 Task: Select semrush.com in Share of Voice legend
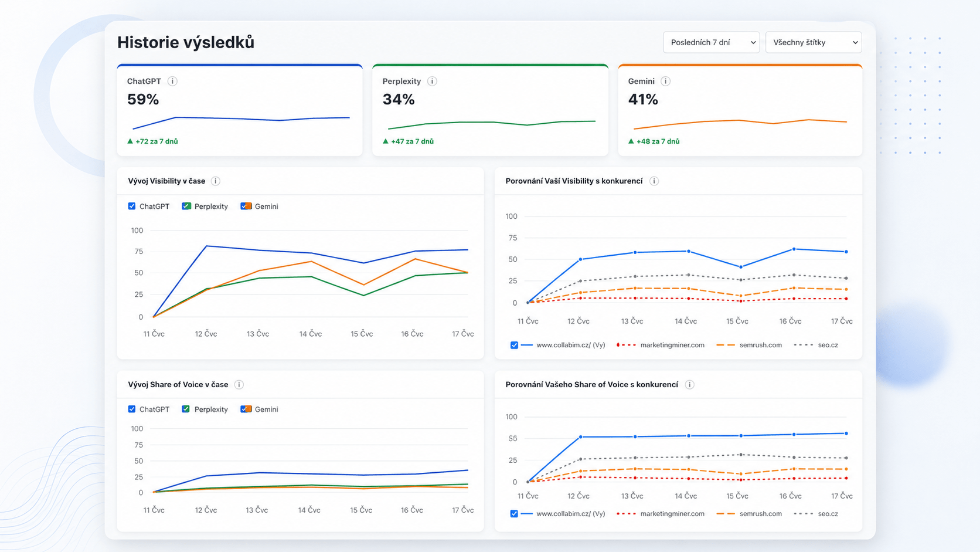coord(749,514)
